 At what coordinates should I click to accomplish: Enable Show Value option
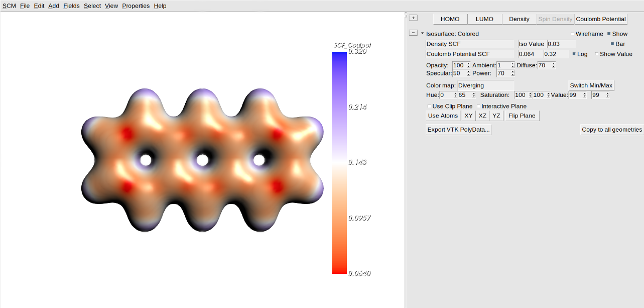[x=598, y=54]
